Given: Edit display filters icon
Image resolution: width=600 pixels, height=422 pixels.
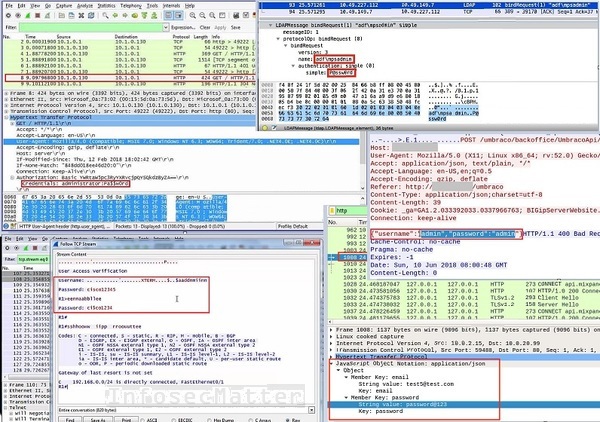Looking at the screenshot, I should 246,15.
